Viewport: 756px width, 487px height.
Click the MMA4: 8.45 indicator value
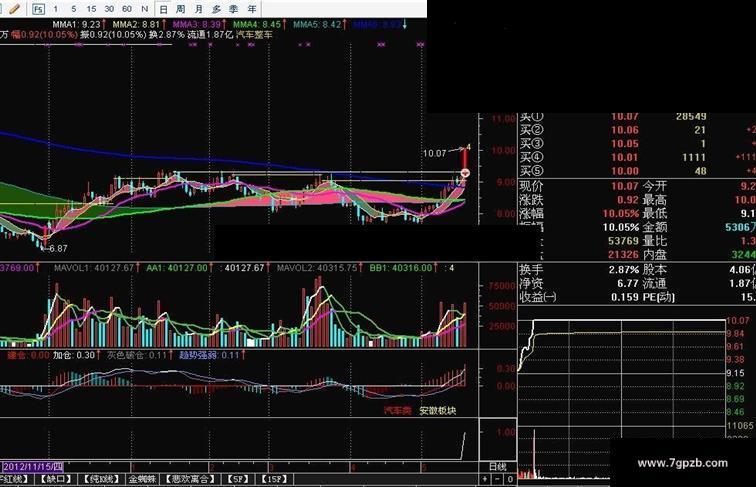(x=256, y=24)
